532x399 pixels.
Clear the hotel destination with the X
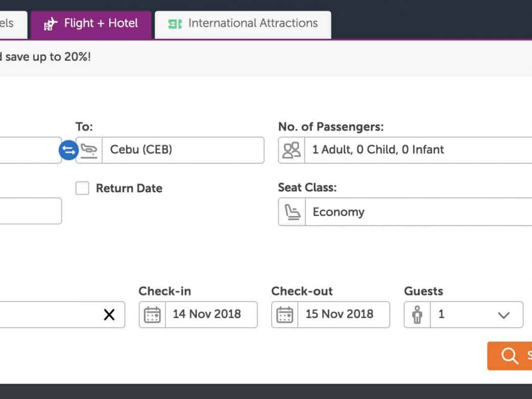(109, 314)
